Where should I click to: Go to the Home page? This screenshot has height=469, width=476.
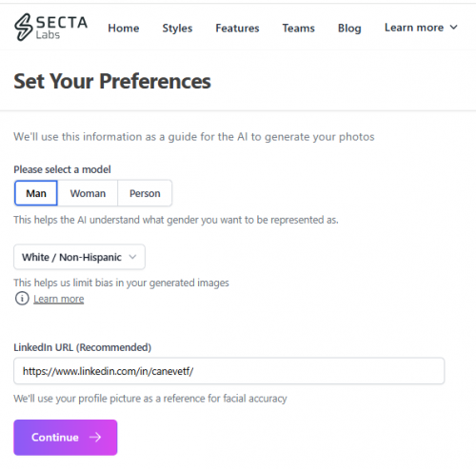[124, 29]
